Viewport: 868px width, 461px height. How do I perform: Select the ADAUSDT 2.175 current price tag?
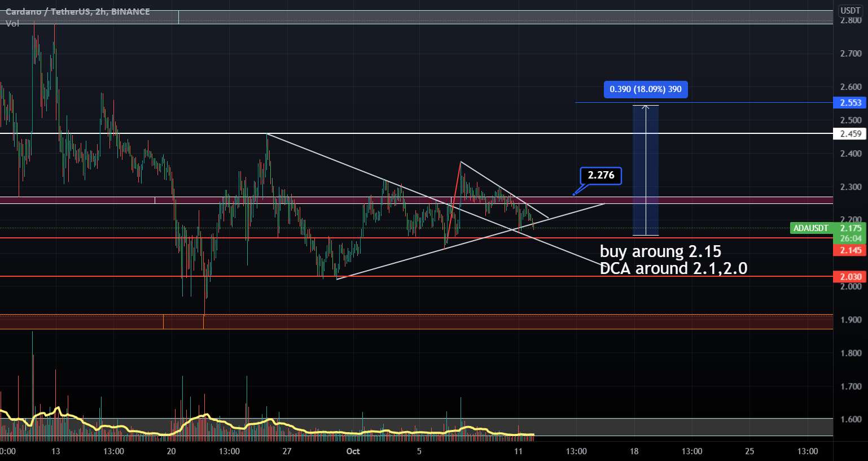(827, 228)
